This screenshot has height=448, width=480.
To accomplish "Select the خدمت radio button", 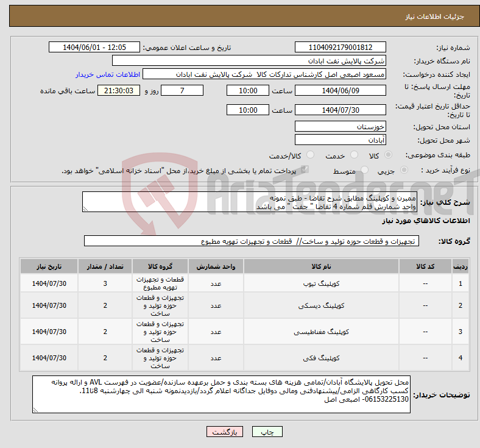I will 354,155.
